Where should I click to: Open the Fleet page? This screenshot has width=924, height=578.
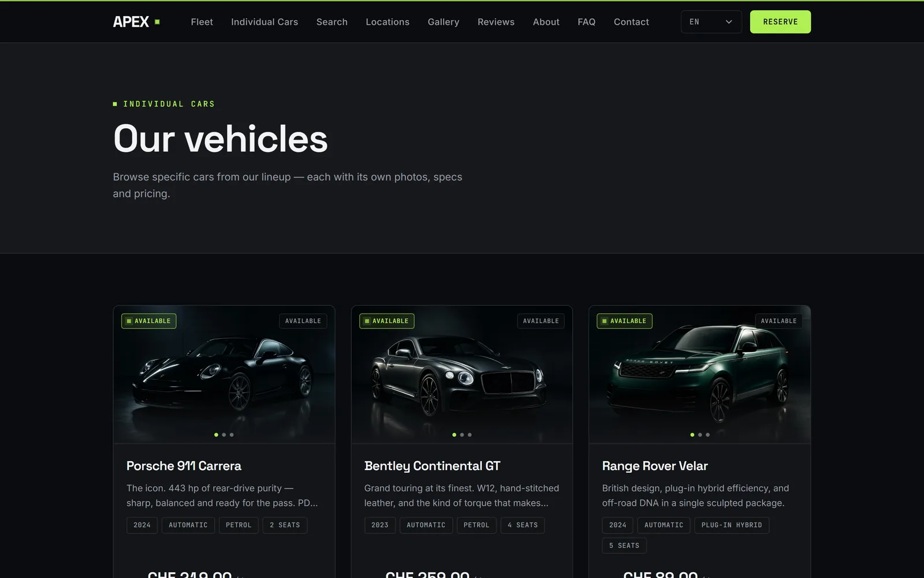click(x=202, y=22)
